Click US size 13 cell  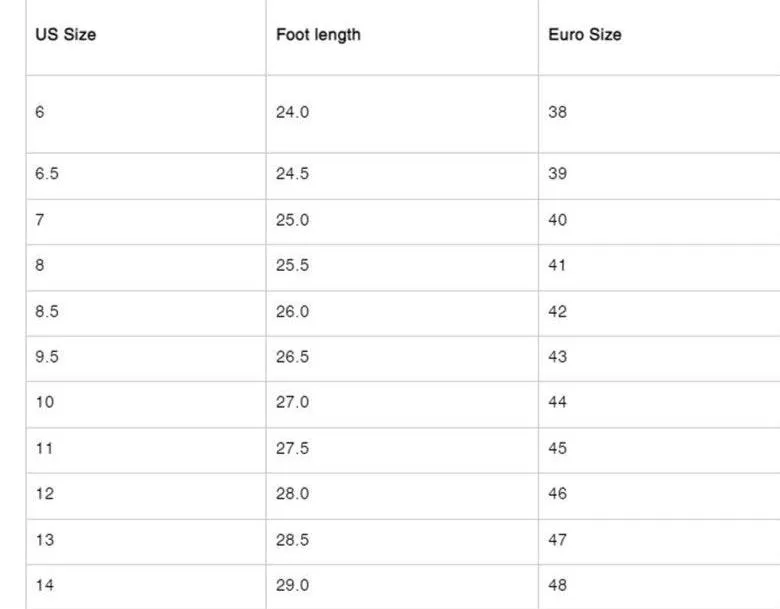coord(146,542)
